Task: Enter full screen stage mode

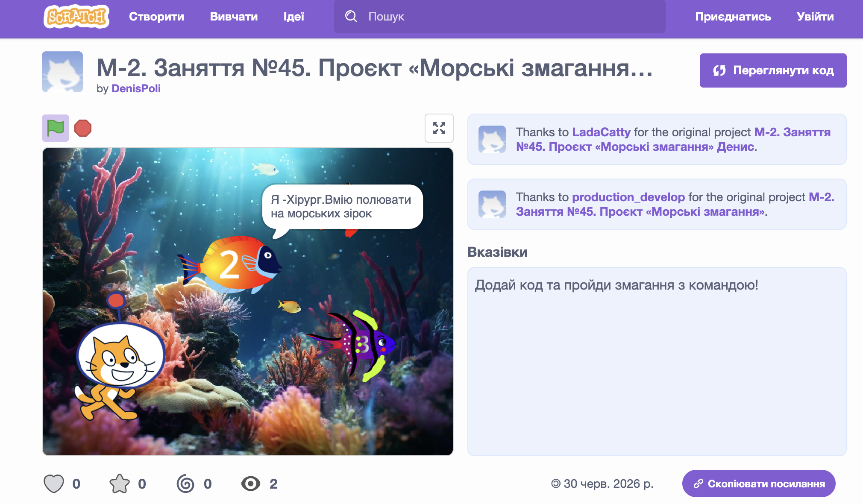Action: (x=439, y=128)
